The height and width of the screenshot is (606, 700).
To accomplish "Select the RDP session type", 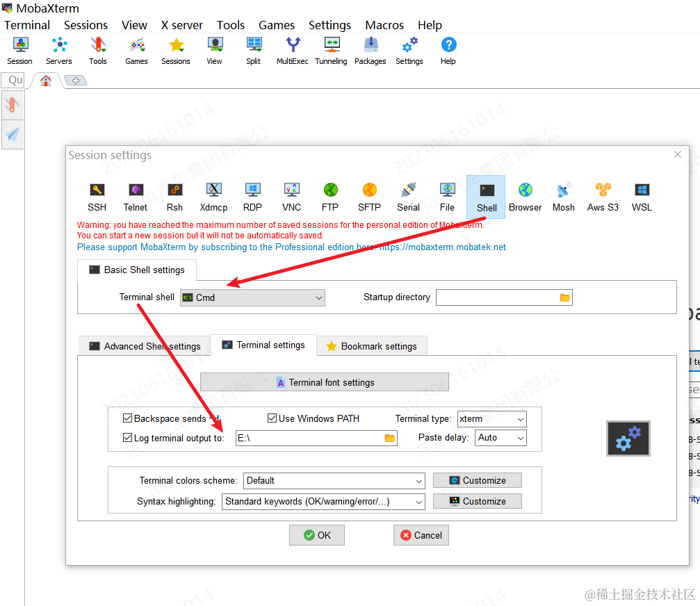I will tap(252, 197).
